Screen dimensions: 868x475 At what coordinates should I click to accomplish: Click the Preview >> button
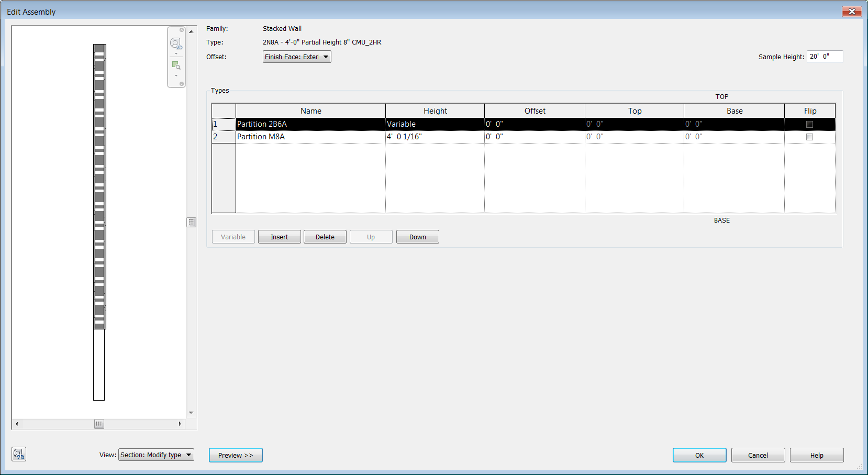pyautogui.click(x=236, y=455)
